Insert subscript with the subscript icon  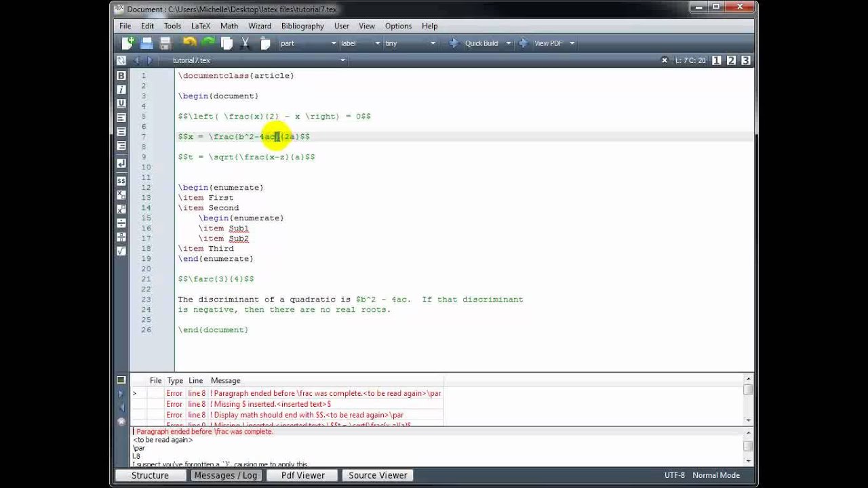121,195
